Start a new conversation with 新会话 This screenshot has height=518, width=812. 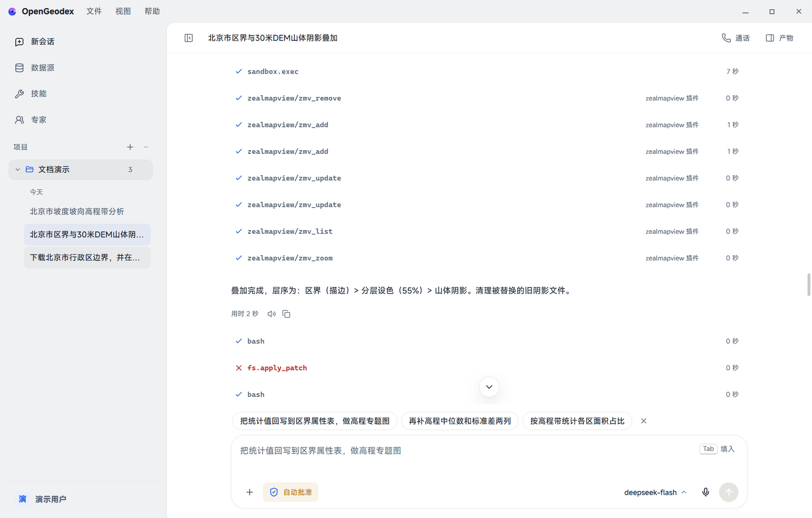[x=35, y=42]
